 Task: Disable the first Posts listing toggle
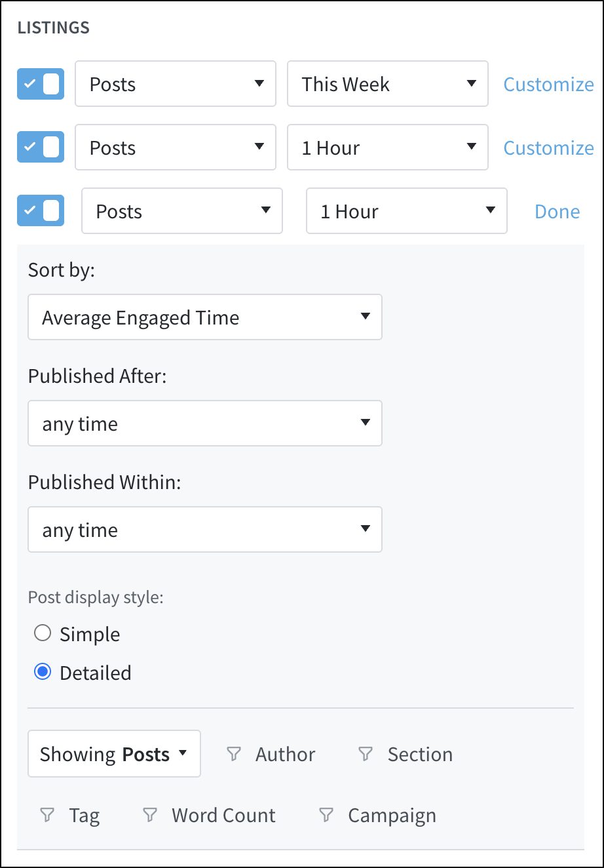tap(40, 84)
